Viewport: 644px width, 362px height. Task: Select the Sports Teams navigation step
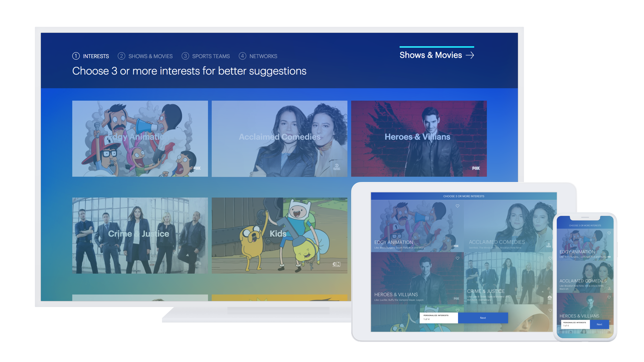[x=211, y=56]
